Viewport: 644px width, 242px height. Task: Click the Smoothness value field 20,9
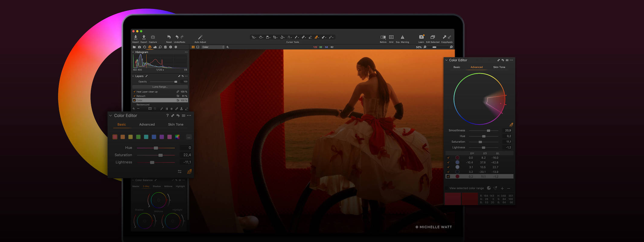508,130
